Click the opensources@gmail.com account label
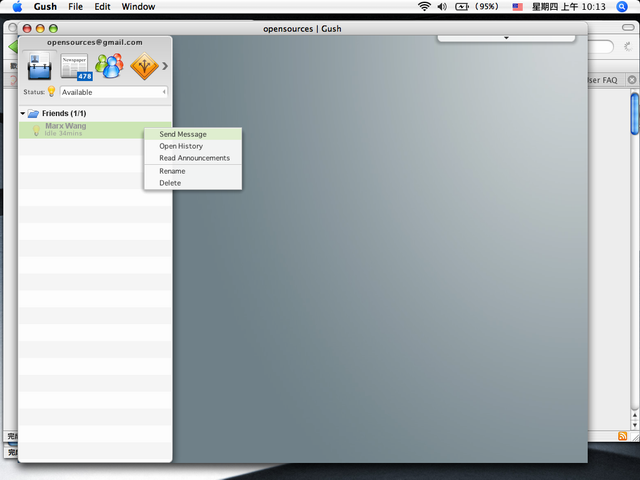 pos(95,42)
